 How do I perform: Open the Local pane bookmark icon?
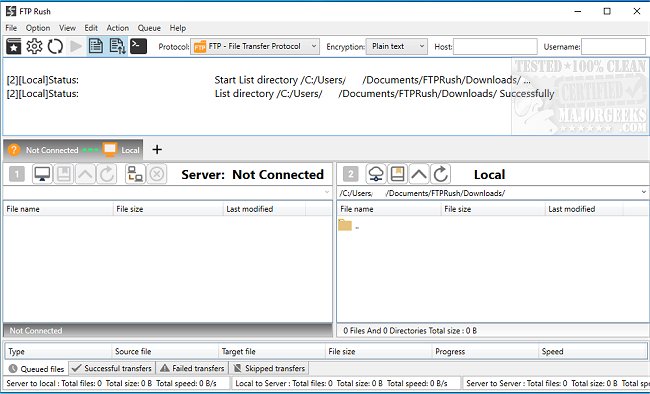[x=398, y=174]
